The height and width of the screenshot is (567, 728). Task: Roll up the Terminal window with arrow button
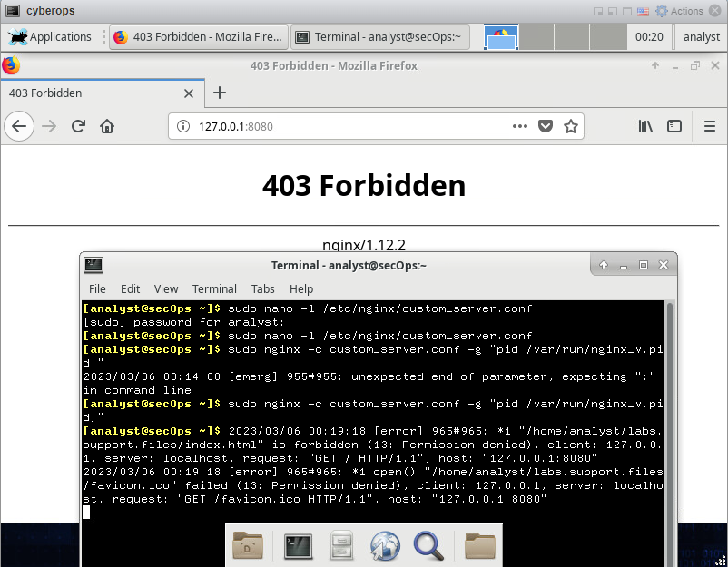tap(603, 265)
